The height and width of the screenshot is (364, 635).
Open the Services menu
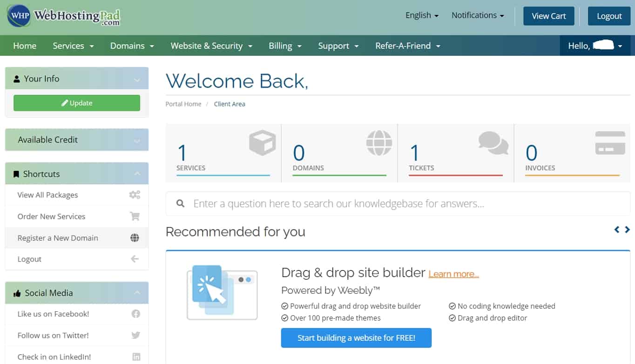click(73, 46)
